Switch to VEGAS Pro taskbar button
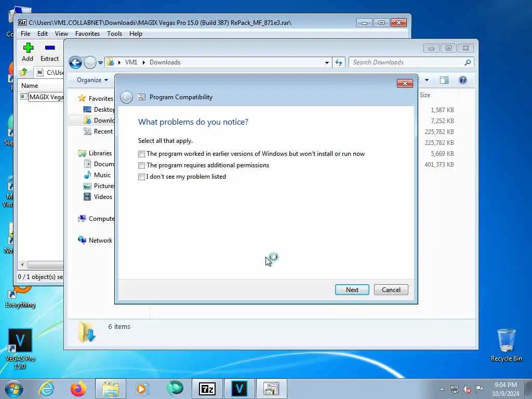Viewport: 532px width, 399px height. coord(239,389)
